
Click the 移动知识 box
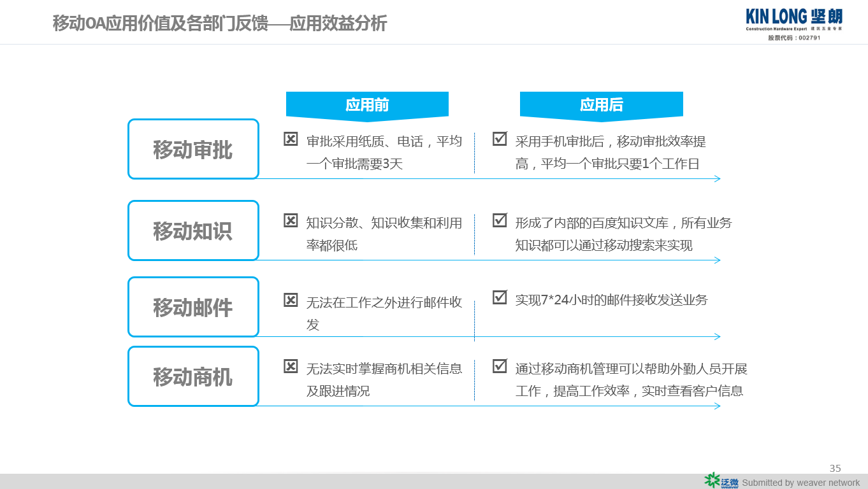point(193,230)
